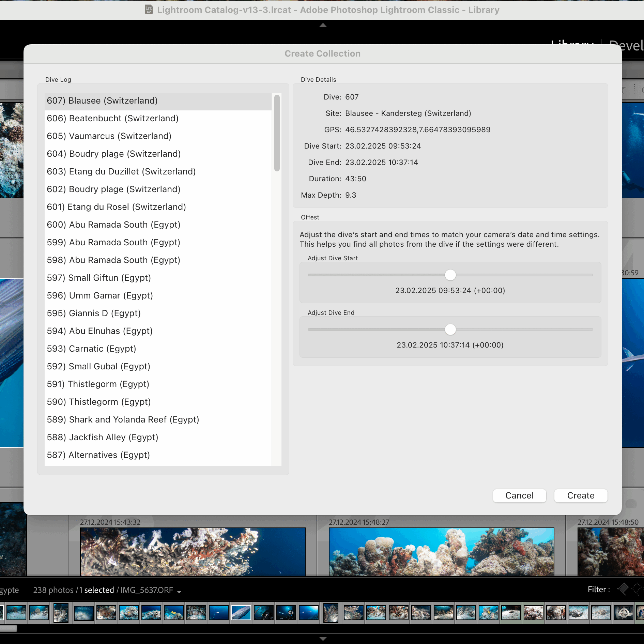Select dive 591) Thistlegorm (Egypt)
This screenshot has height=644, width=644.
tap(158, 384)
